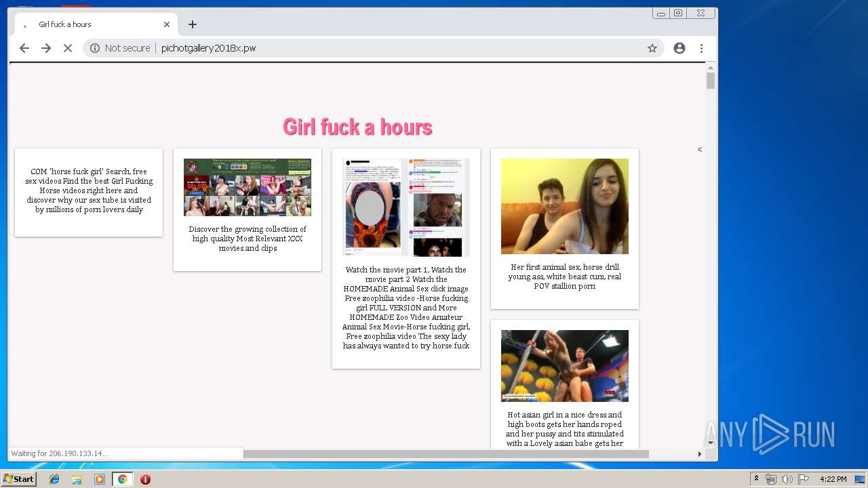The width and height of the screenshot is (868, 488).
Task: Click the vertical scrollbar thumb
Action: [x=711, y=81]
